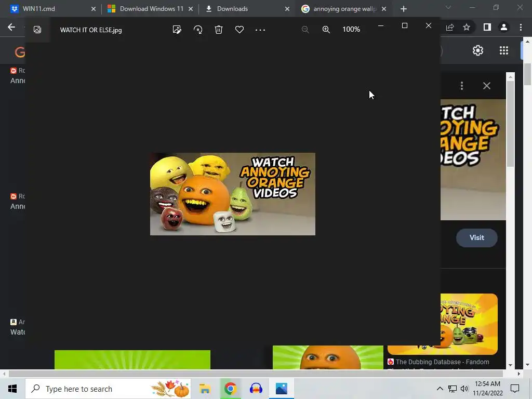
Task: Rotate the picture in Photos
Action: pos(198,30)
